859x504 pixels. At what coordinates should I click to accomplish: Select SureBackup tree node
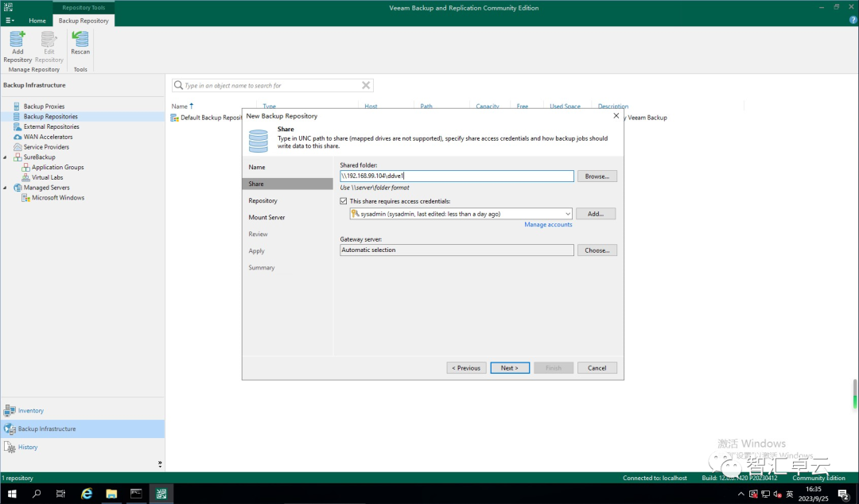[x=39, y=157]
